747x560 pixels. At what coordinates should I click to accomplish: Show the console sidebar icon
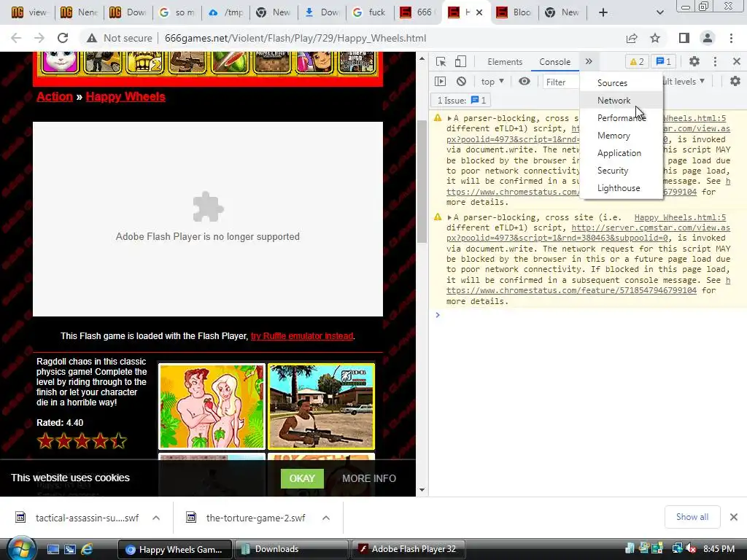point(440,82)
